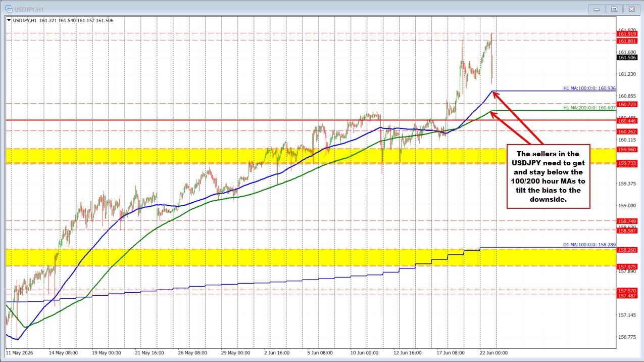Click the small triangle before the USDJPY,H1 OHLC header

point(9,20)
